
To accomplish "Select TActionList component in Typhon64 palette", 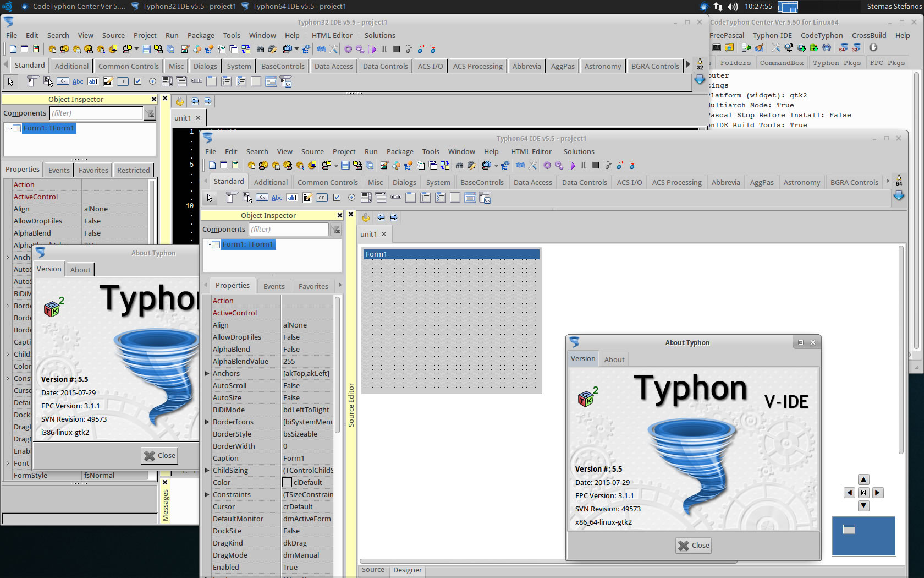I will [485, 198].
